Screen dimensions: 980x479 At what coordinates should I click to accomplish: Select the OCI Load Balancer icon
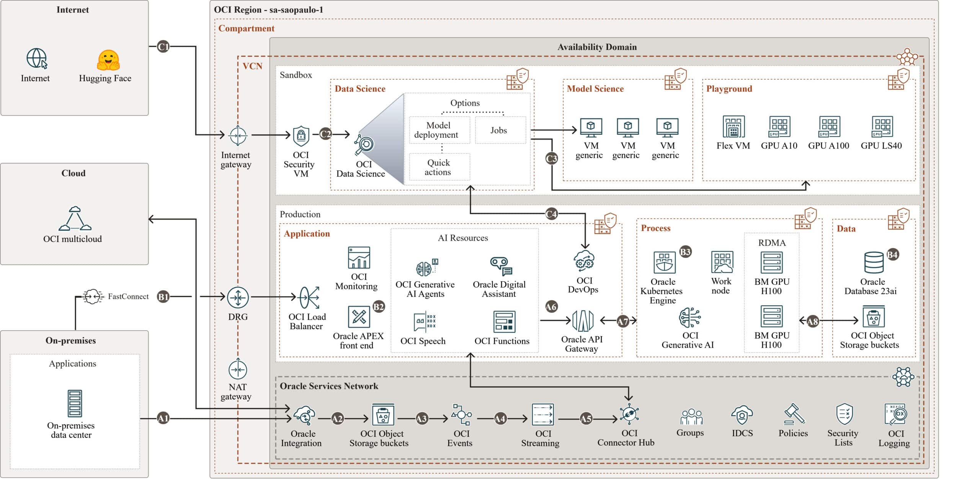(x=309, y=298)
